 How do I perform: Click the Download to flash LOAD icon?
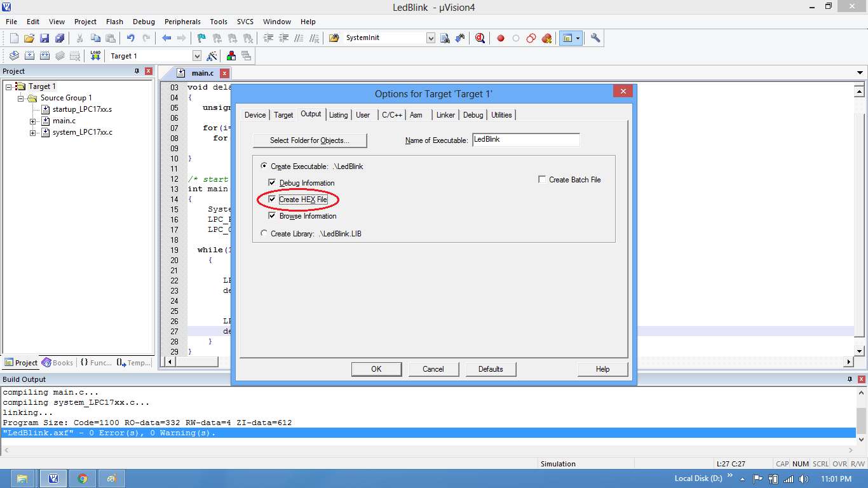[95, 56]
